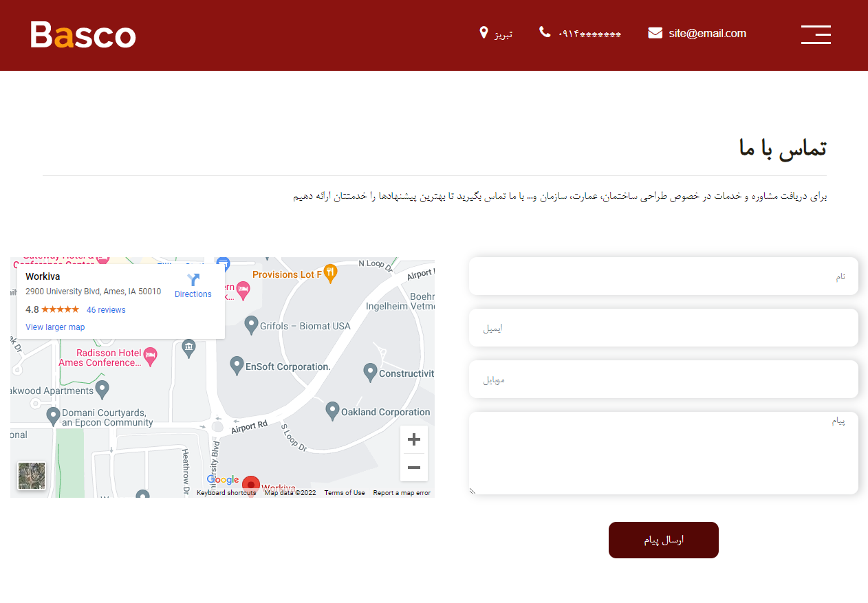The height and width of the screenshot is (603, 868).
Task: Zoom out on the map with the minus control
Action: click(413, 467)
